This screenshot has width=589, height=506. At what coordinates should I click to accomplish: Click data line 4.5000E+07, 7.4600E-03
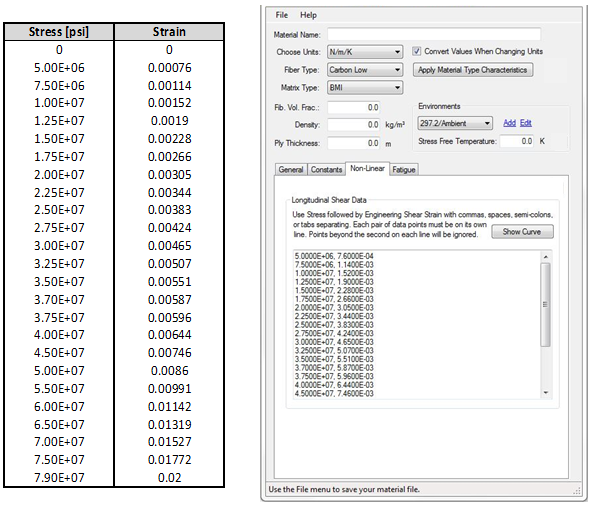click(x=334, y=393)
